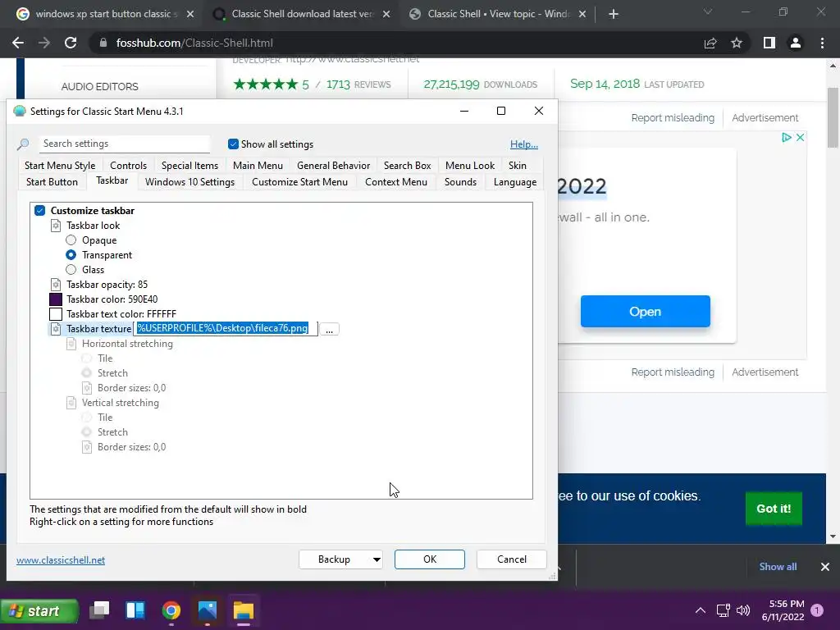Viewport: 840px width, 630px height.
Task: Click the AdChoices triangle icon
Action: coord(787,138)
